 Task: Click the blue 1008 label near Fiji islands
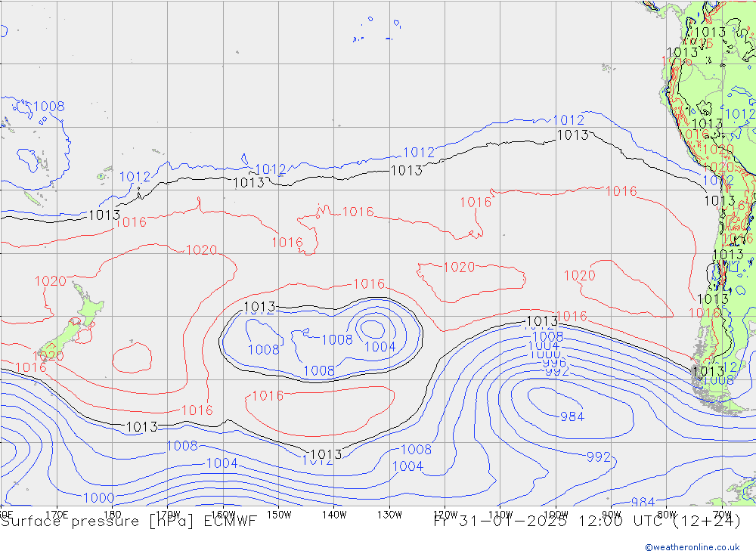point(48,107)
